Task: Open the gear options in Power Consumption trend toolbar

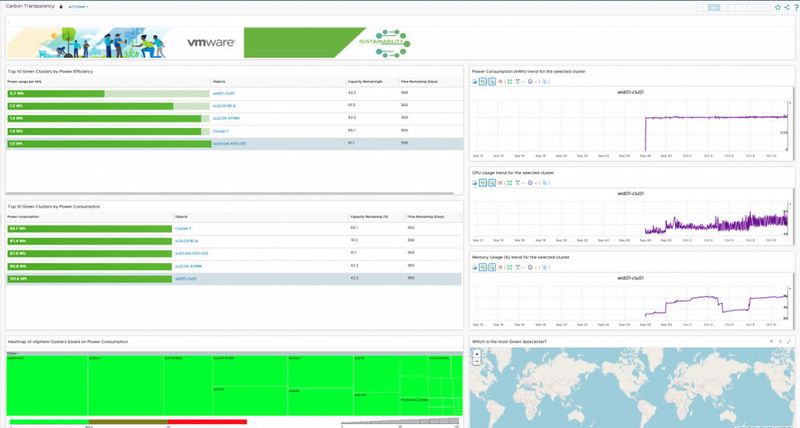Action: click(x=530, y=82)
